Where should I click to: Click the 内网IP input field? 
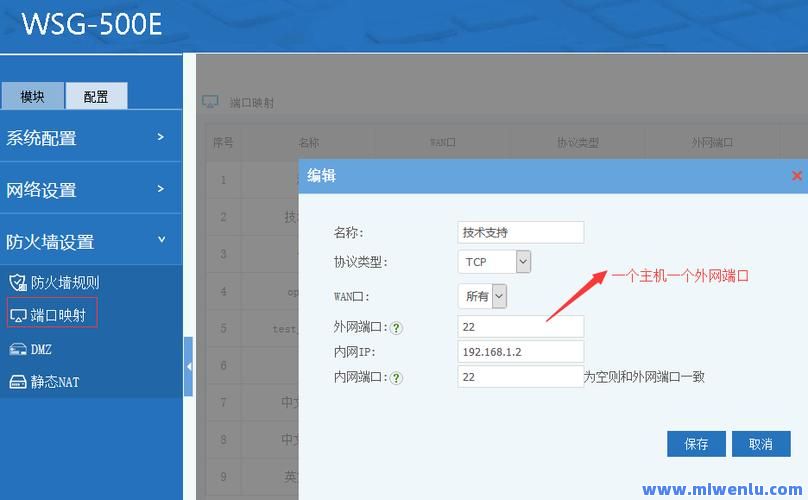coord(520,352)
